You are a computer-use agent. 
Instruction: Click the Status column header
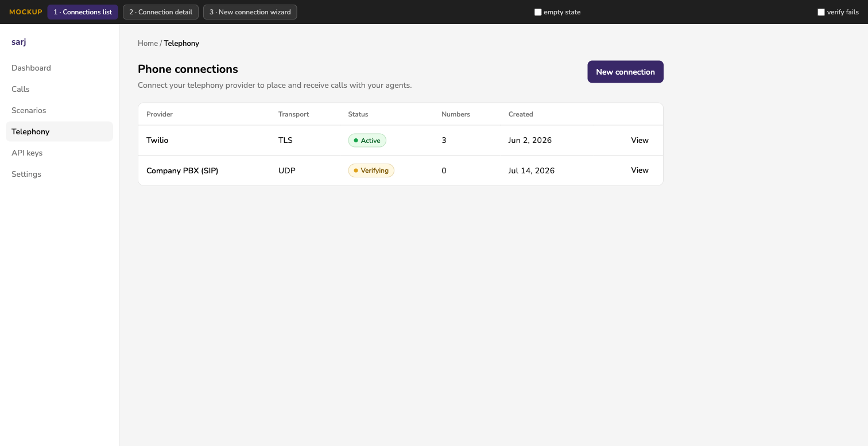pos(358,114)
